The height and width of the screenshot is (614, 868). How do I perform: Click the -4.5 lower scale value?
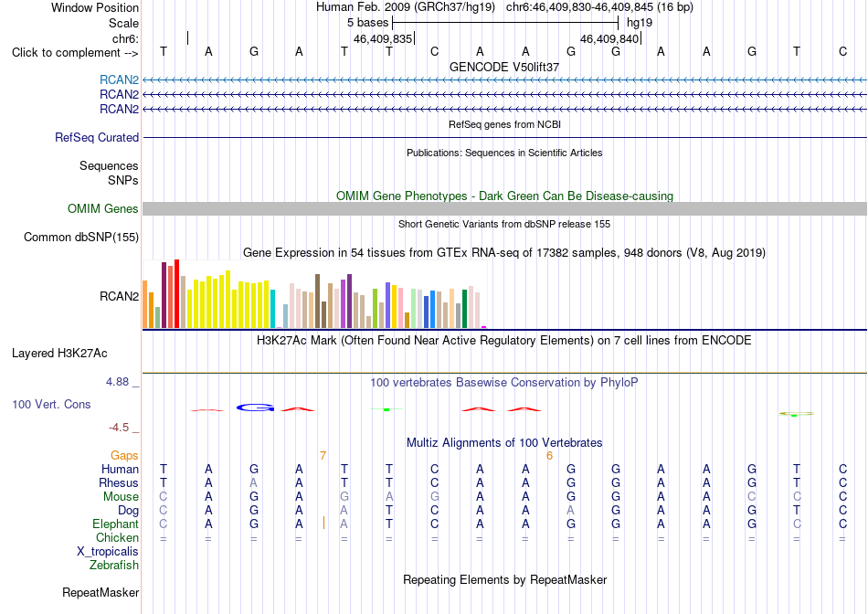(119, 428)
